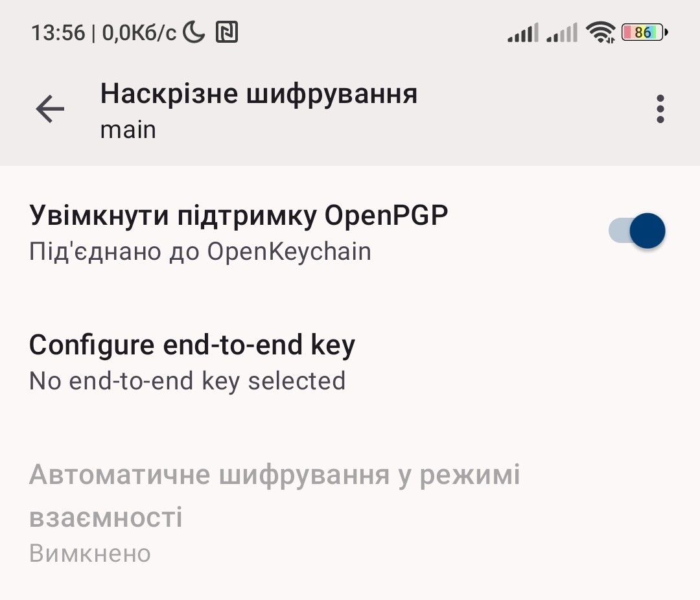Tap the 'Вимкнено' status text
Image resolution: width=700 pixels, height=600 pixels.
pos(90,553)
